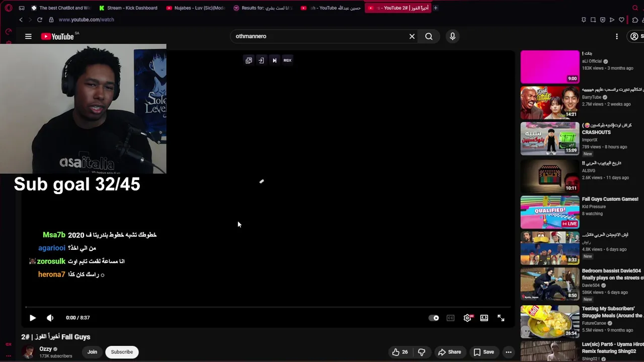Open more actions ellipsis under video
This screenshot has width=644, height=362.
pos(509,352)
